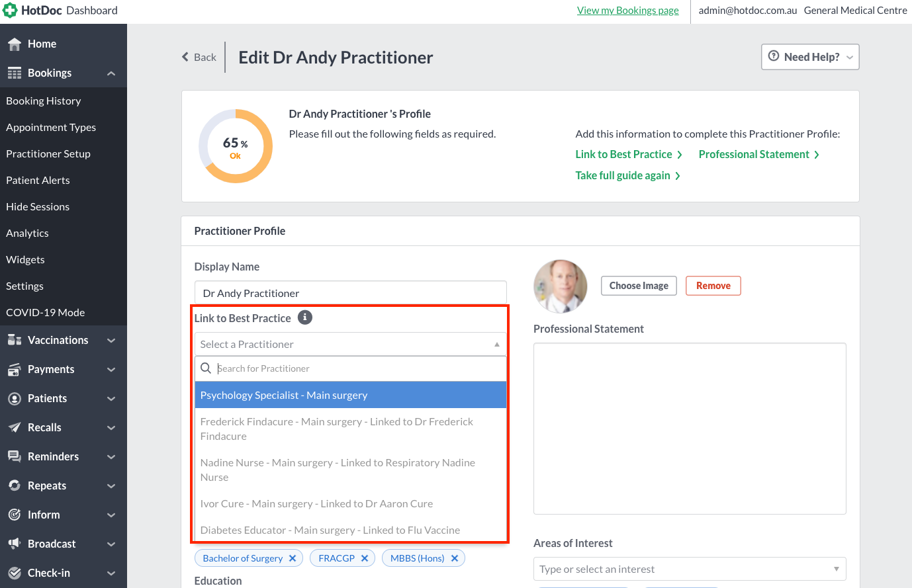Click the Home house icon
This screenshot has height=588, width=912.
click(x=14, y=44)
